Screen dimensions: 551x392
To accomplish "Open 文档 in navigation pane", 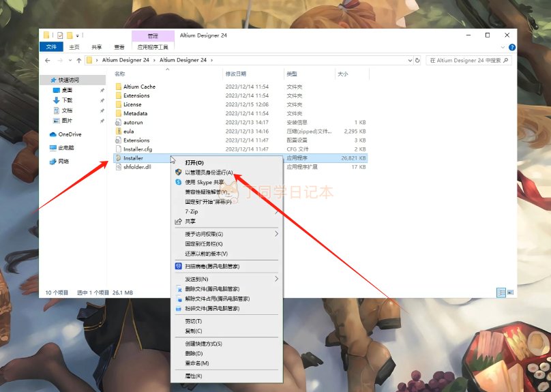I will tap(67, 110).
